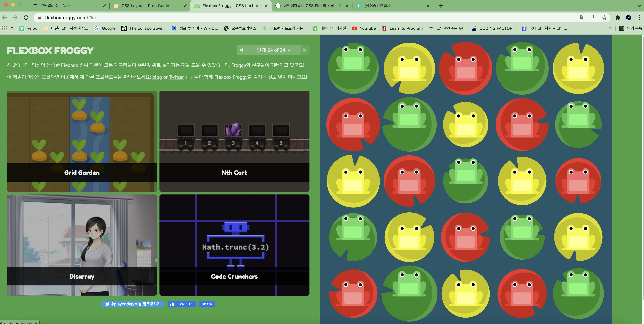The height and width of the screenshot is (324, 644).
Task: Open the Chrome extensions puzzle icon
Action: [618, 17]
